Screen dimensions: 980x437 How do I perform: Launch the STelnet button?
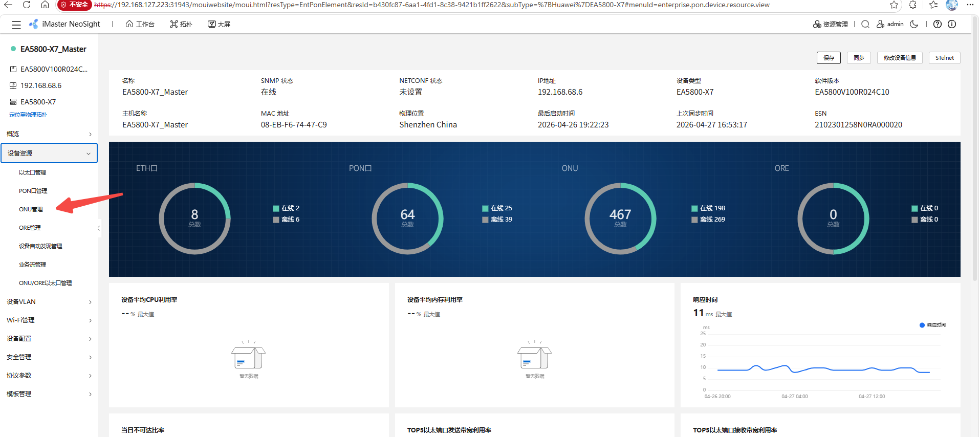945,58
